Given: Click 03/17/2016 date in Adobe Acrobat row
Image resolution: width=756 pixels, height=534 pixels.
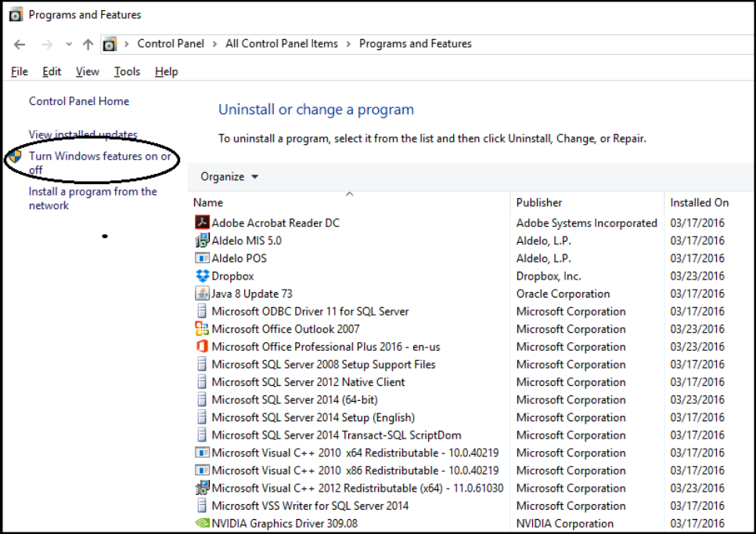Looking at the screenshot, I should (697, 223).
